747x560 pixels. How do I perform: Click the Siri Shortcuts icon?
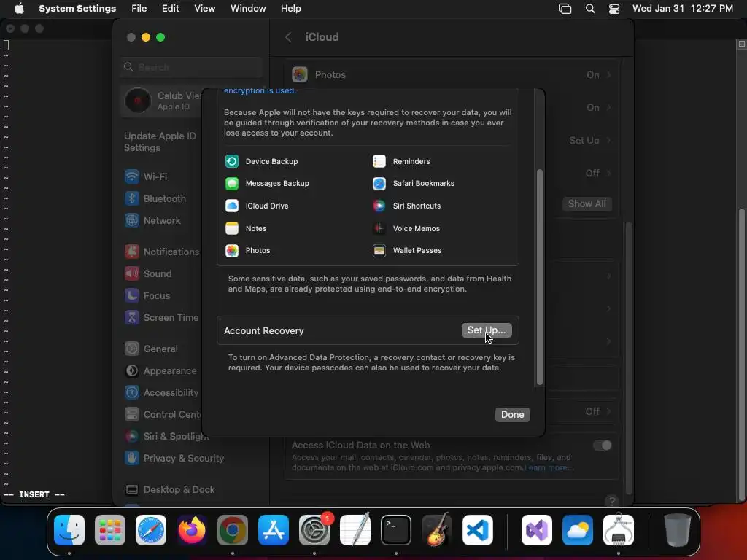[x=379, y=206]
